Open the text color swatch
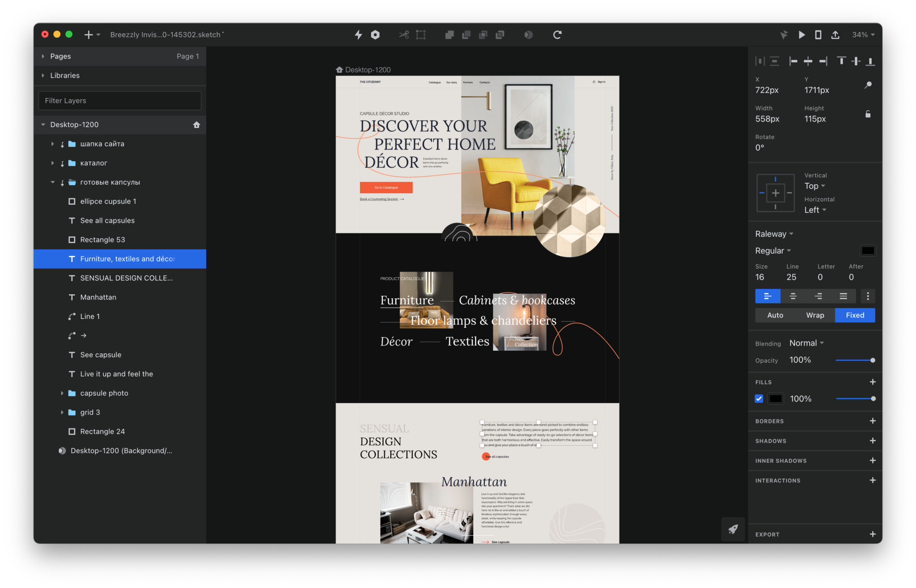This screenshot has width=916, height=588. click(868, 250)
